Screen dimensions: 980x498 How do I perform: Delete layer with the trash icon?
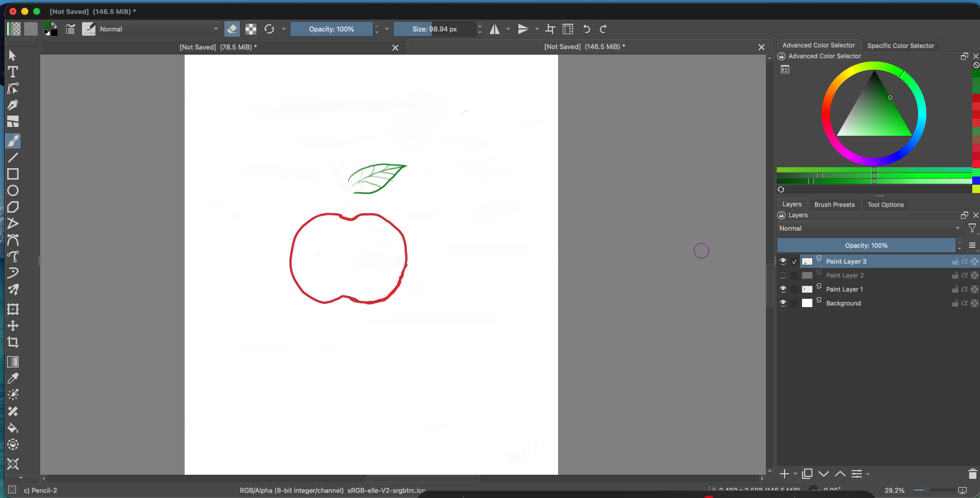pos(973,474)
